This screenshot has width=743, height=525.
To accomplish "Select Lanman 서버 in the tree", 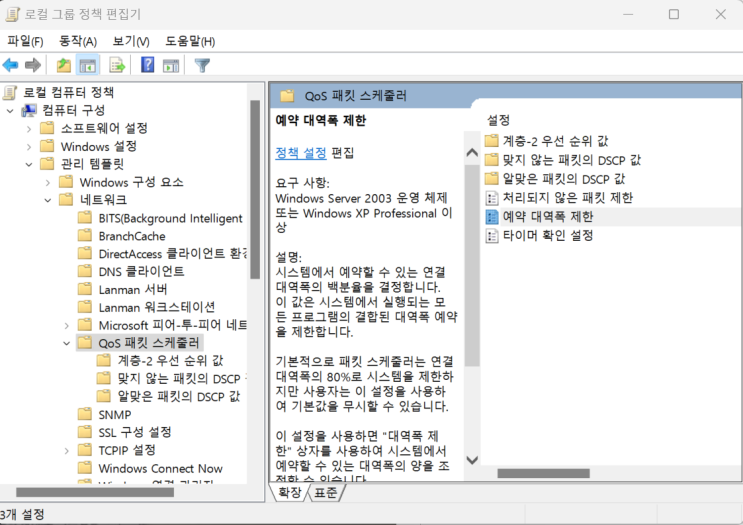I will pos(133,290).
